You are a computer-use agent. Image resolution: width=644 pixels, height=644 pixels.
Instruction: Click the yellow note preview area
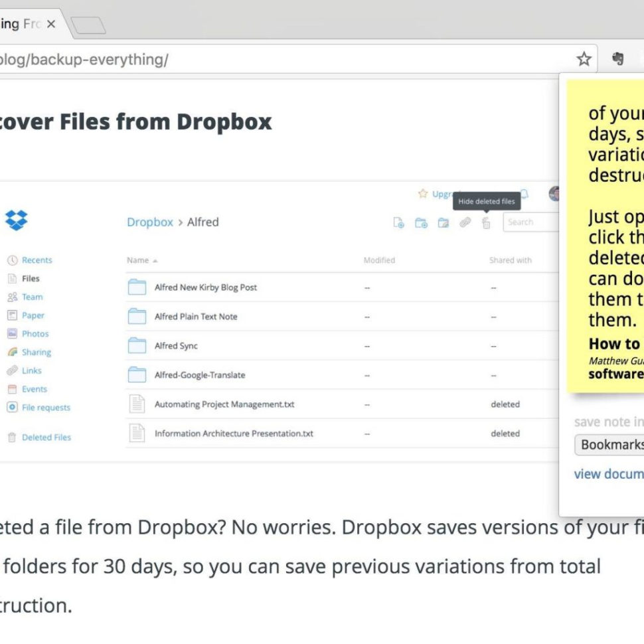[605, 236]
